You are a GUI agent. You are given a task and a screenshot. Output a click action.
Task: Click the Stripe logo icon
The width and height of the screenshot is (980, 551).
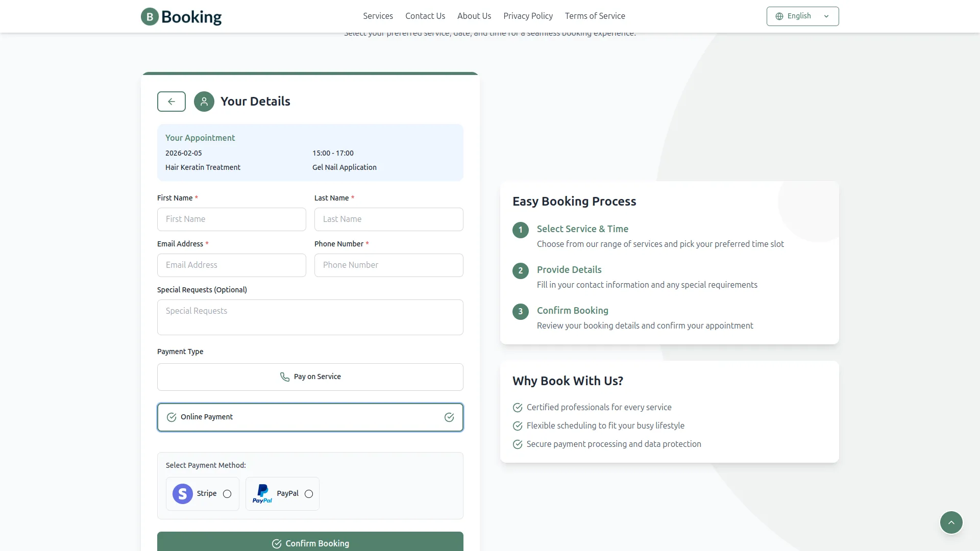[x=183, y=494]
